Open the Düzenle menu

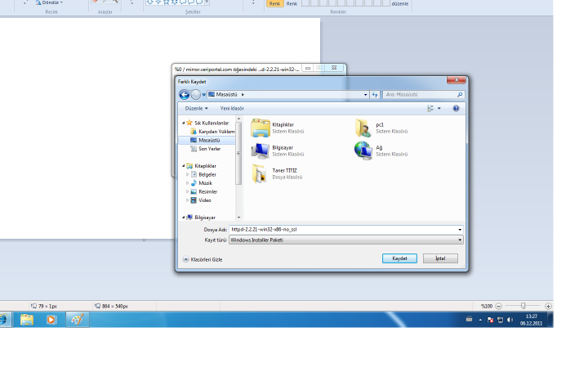tap(196, 108)
